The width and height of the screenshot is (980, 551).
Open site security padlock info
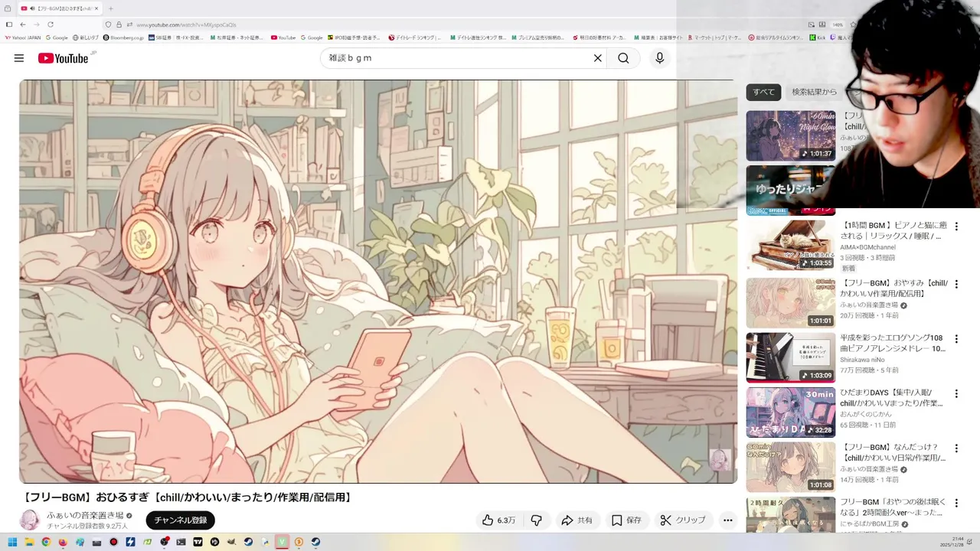[119, 24]
